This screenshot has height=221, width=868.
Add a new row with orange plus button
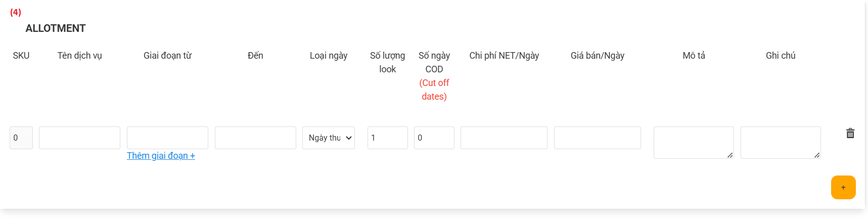click(x=843, y=187)
